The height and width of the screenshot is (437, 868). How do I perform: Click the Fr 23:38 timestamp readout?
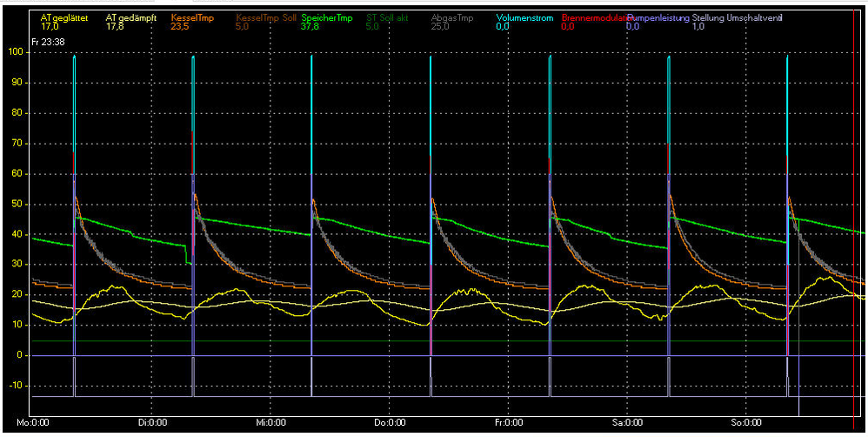click(x=47, y=41)
